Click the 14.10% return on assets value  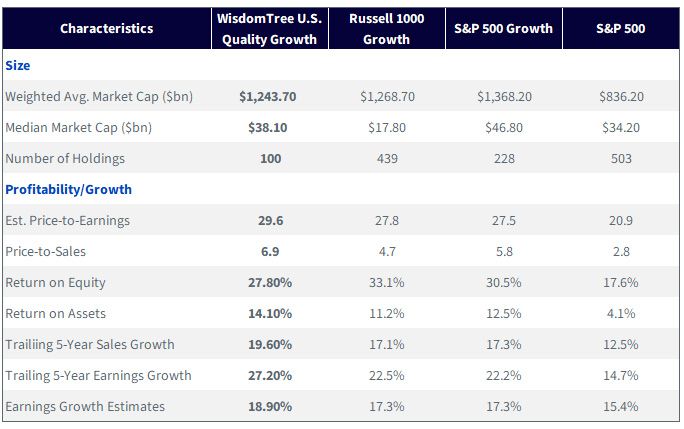[x=270, y=313]
